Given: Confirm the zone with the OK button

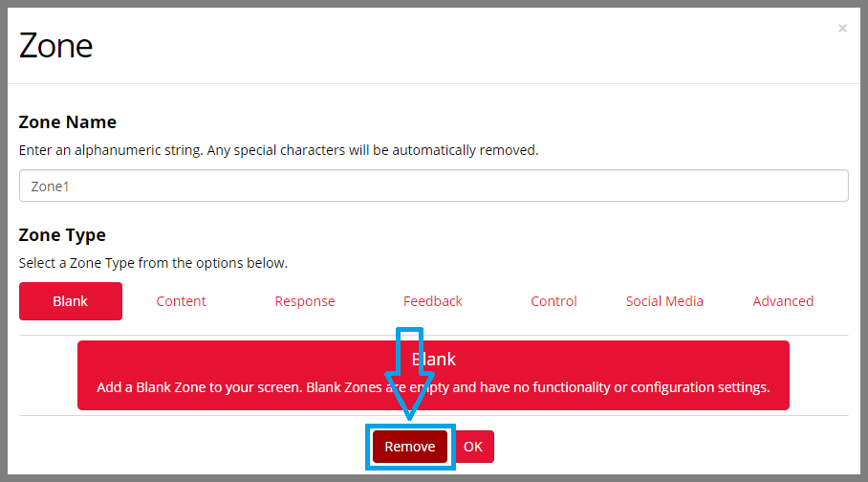Looking at the screenshot, I should point(473,447).
